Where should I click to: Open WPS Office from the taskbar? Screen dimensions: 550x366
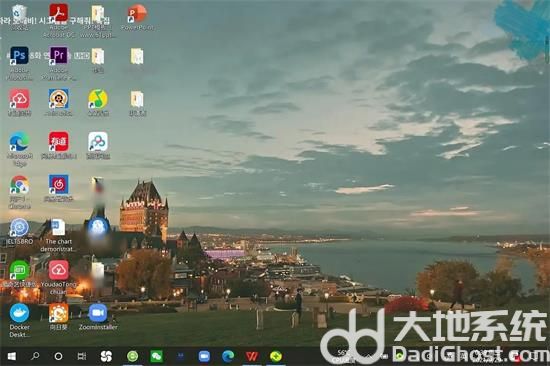click(251, 357)
